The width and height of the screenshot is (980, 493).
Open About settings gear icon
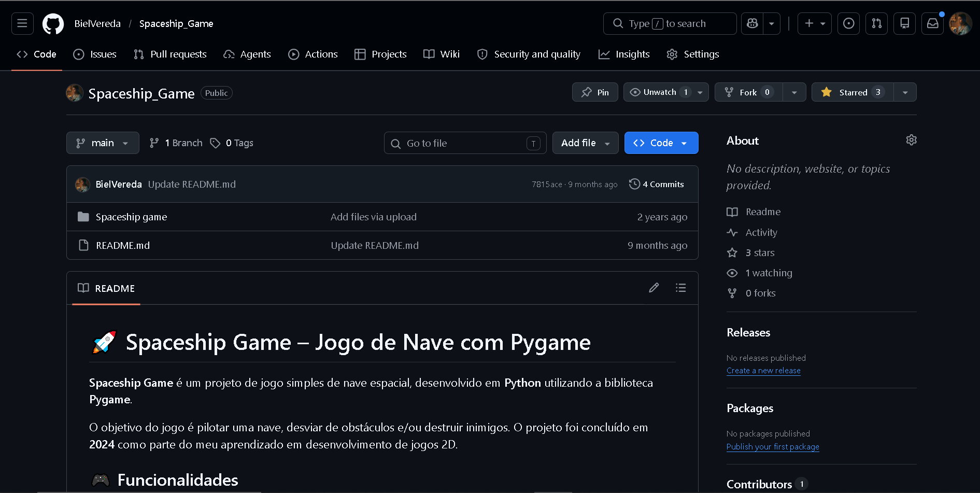tap(911, 140)
